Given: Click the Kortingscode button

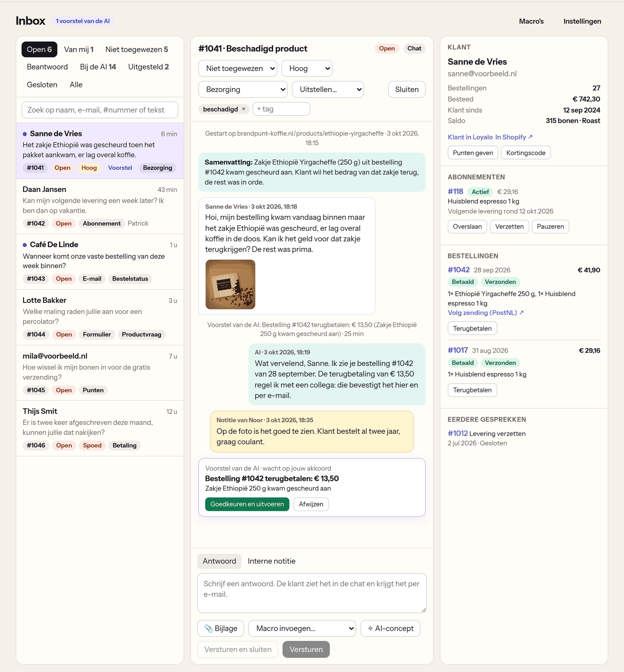Looking at the screenshot, I should coord(526,153).
